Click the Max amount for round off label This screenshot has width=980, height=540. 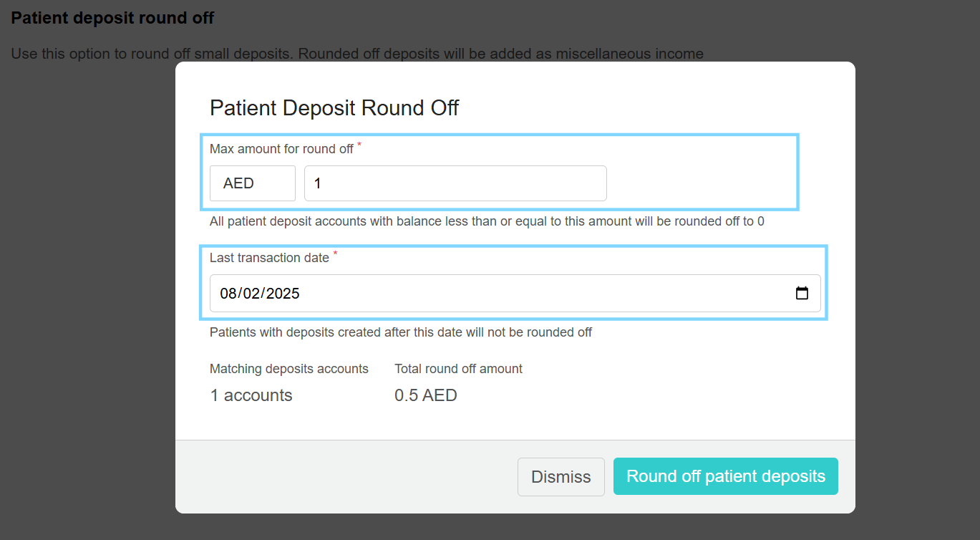pyautogui.click(x=282, y=149)
